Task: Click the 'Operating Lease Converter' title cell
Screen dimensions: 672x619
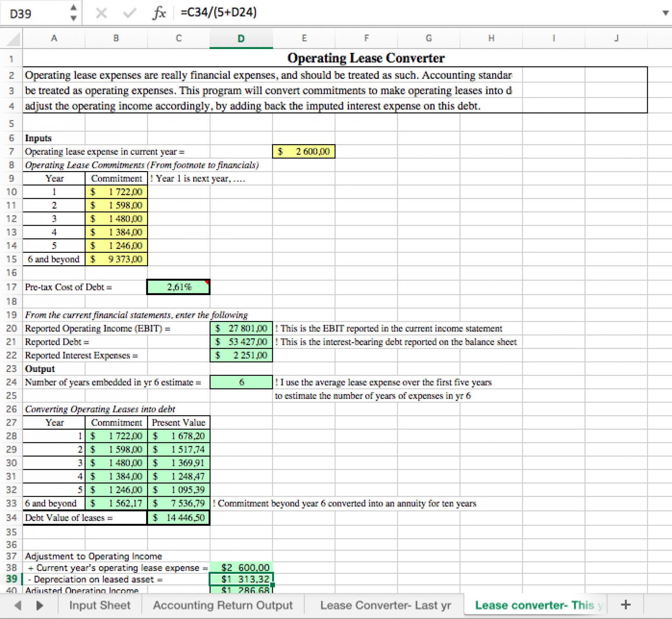Action: (x=366, y=58)
